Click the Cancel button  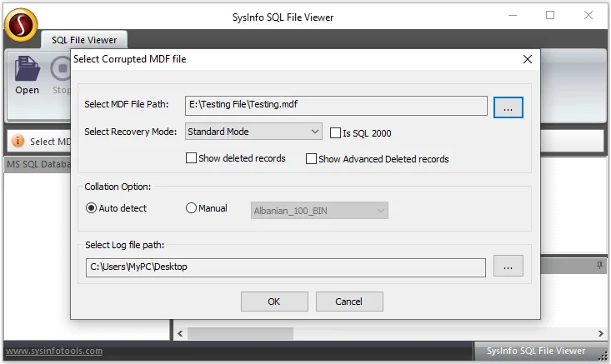[x=349, y=302]
